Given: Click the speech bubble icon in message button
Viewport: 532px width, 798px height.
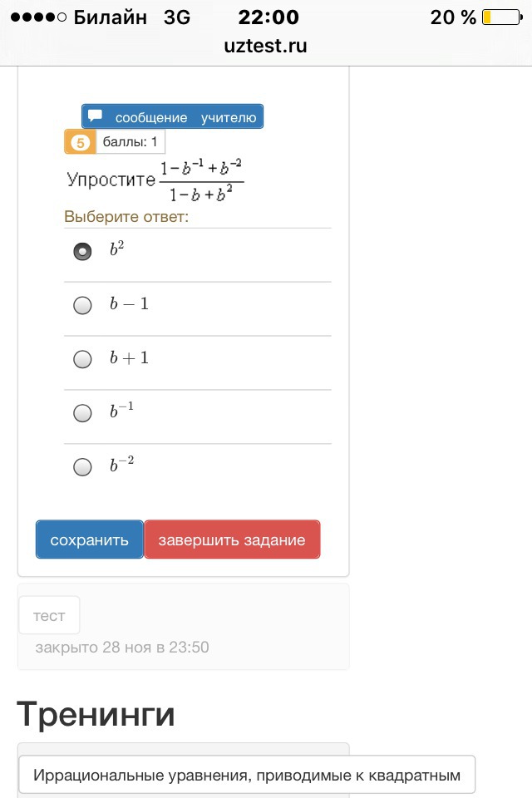Looking at the screenshot, I should 96,116.
